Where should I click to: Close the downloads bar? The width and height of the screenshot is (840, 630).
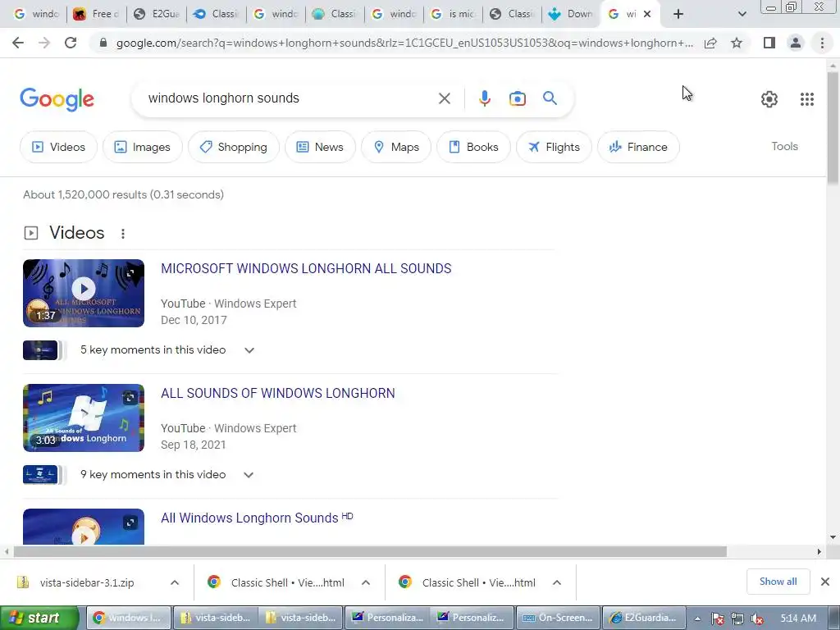point(825,582)
